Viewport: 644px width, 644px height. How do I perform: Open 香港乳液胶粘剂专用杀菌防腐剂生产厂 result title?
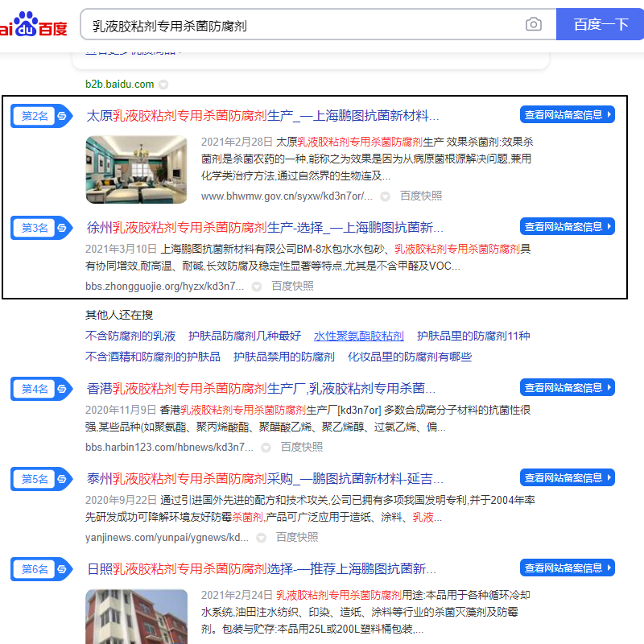tap(261, 389)
